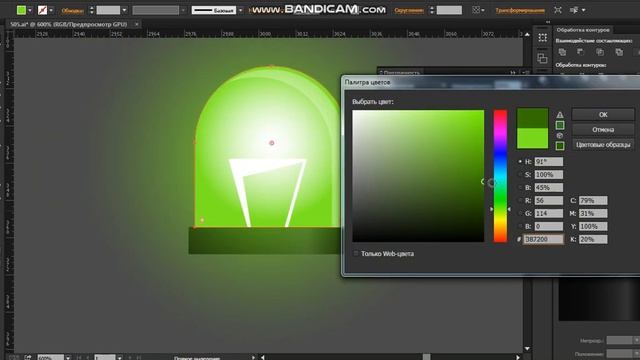Click the Трансформирование link
640x360 pixels.
point(520,11)
